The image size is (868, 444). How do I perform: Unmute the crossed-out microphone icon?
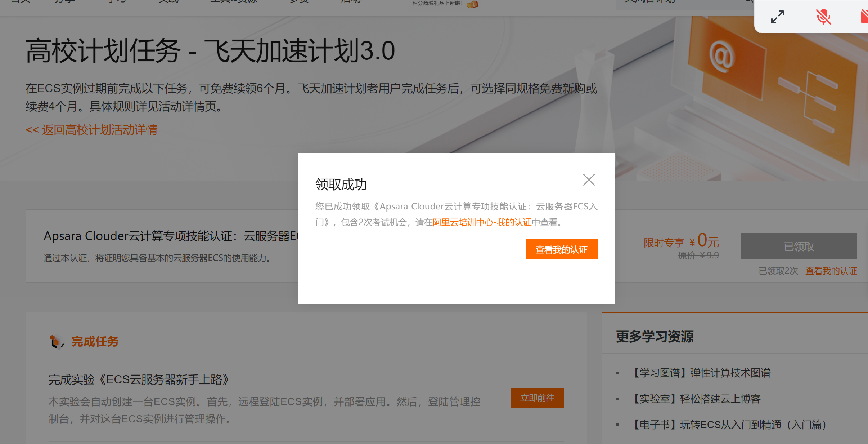823,17
